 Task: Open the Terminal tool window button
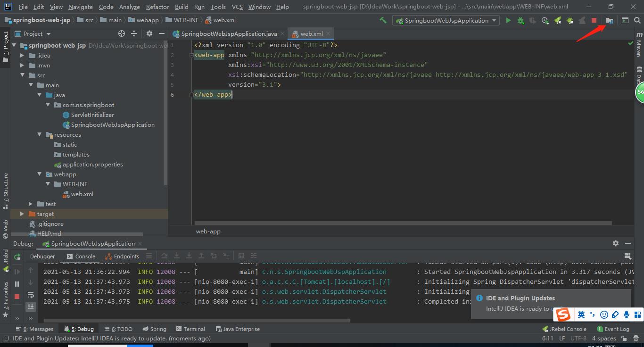(190, 329)
